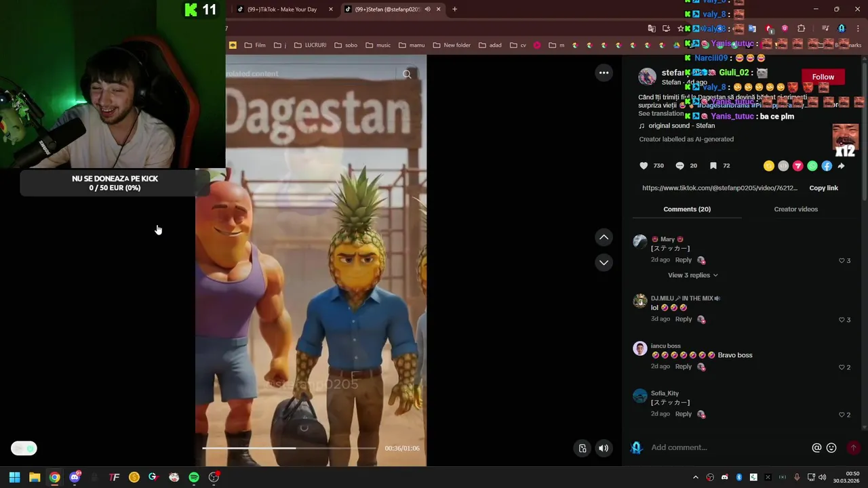Open Spotify from taskbar
Screen dimensions: 868x488
coord(194,477)
